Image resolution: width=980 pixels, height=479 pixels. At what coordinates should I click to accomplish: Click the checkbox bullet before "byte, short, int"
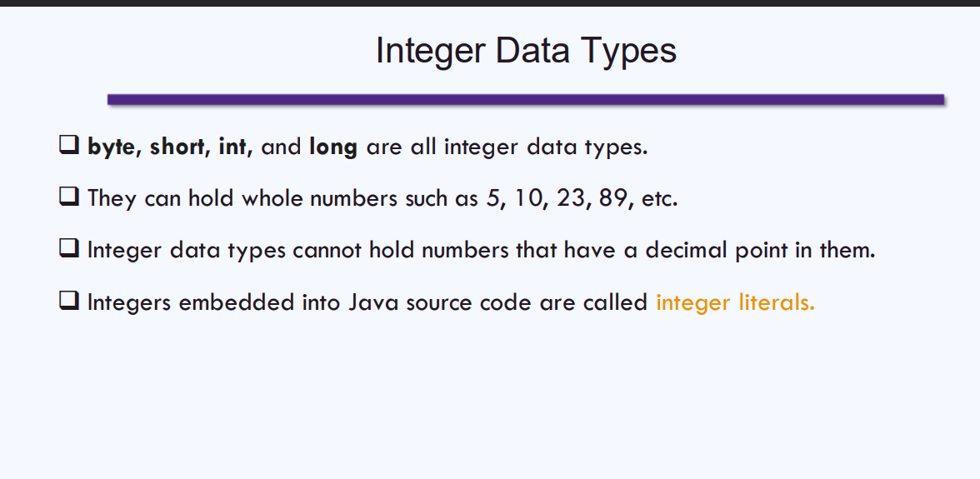pyautogui.click(x=68, y=147)
